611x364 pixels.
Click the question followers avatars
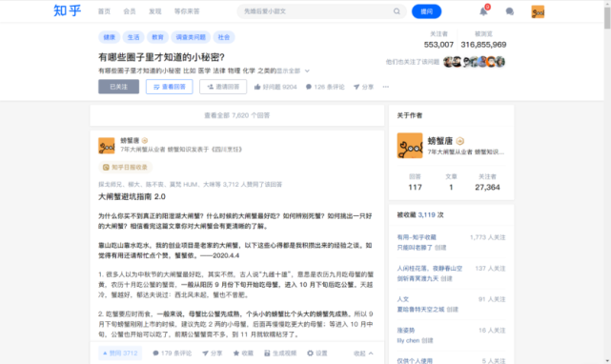475,62
